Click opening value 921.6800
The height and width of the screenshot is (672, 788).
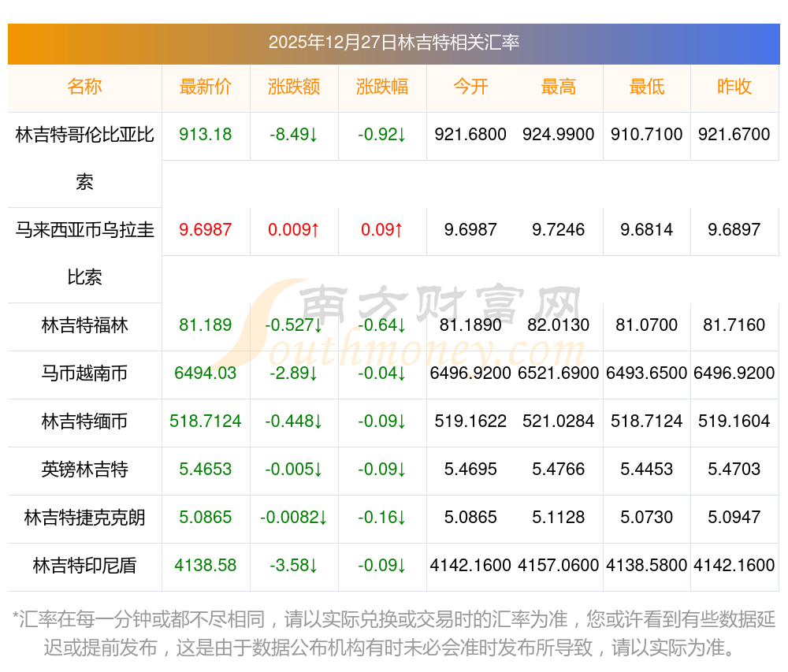[x=470, y=134]
